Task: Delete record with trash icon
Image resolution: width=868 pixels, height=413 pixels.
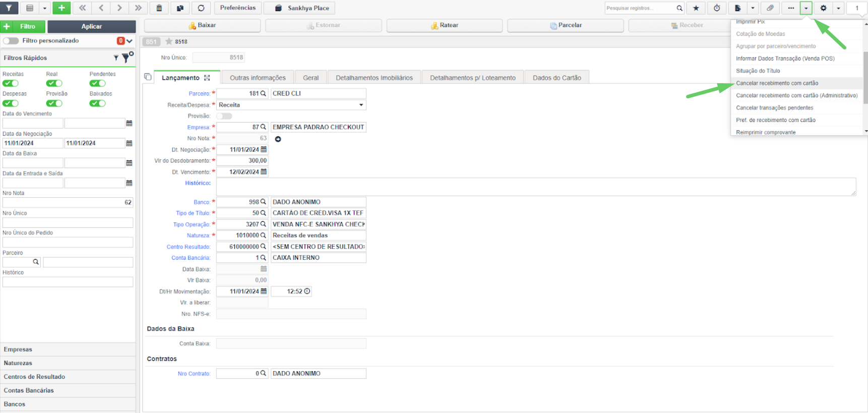Action: [159, 8]
